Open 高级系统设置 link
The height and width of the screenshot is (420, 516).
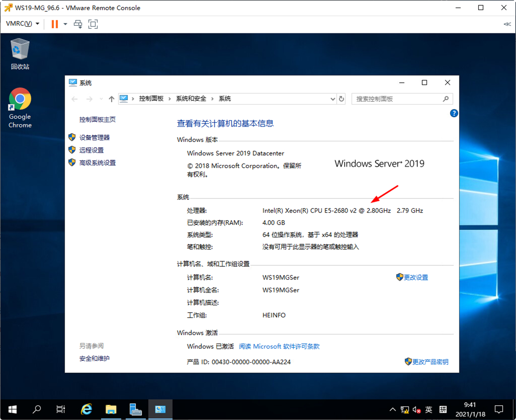pyautogui.click(x=98, y=163)
